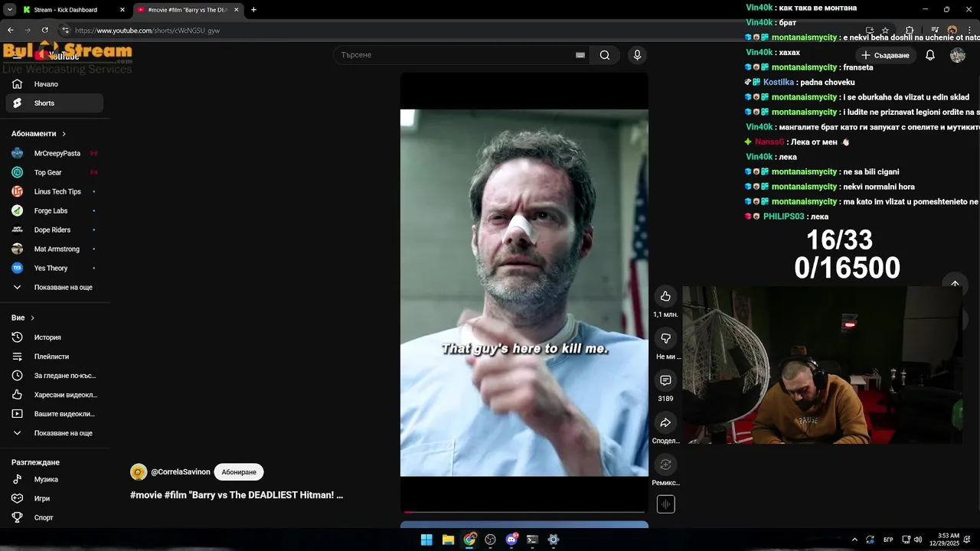This screenshot has width=980, height=551.
Task: Open Mat Armstrong subscription
Action: click(x=54, y=249)
